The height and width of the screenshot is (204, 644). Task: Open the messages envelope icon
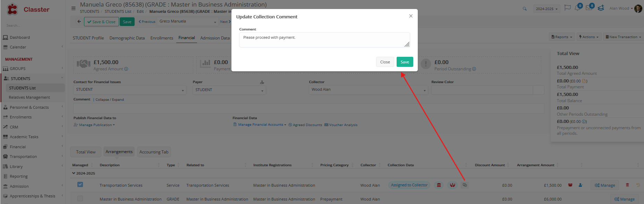coord(589,8)
